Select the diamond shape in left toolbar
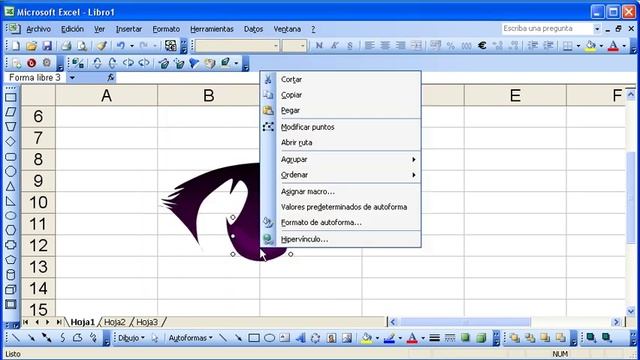The image size is (640, 360). (11, 142)
